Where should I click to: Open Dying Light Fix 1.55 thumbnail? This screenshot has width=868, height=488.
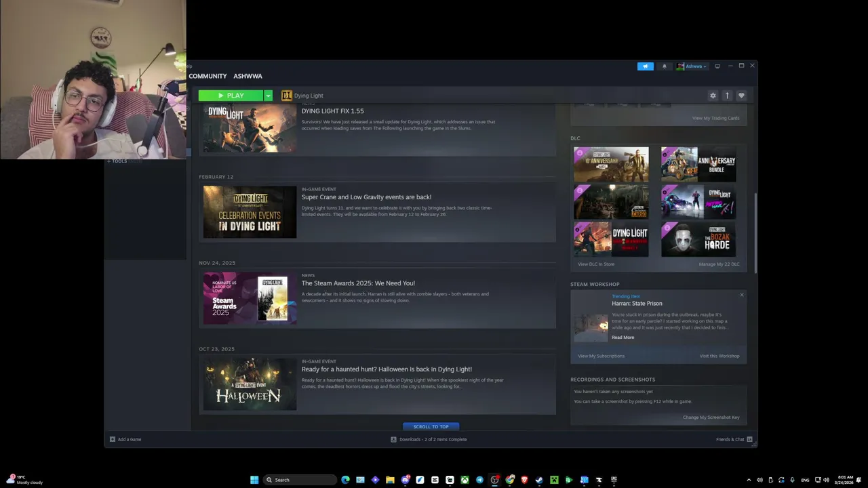click(250, 128)
